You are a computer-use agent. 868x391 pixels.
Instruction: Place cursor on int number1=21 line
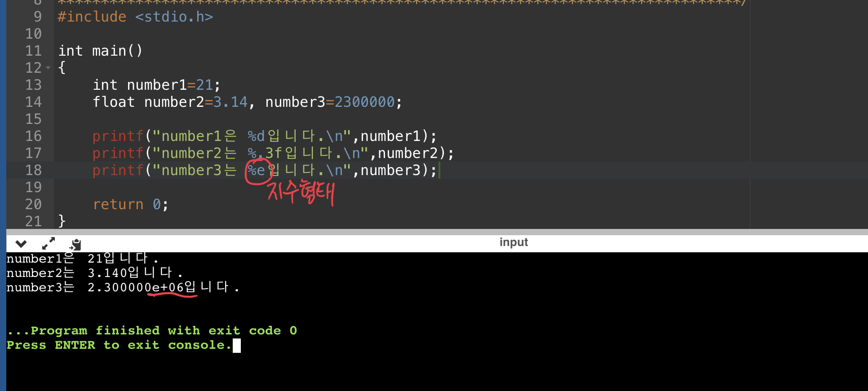tap(156, 85)
